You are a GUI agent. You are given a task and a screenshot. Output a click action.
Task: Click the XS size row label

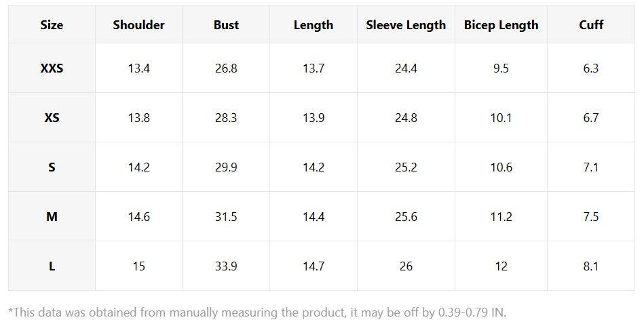point(52,118)
